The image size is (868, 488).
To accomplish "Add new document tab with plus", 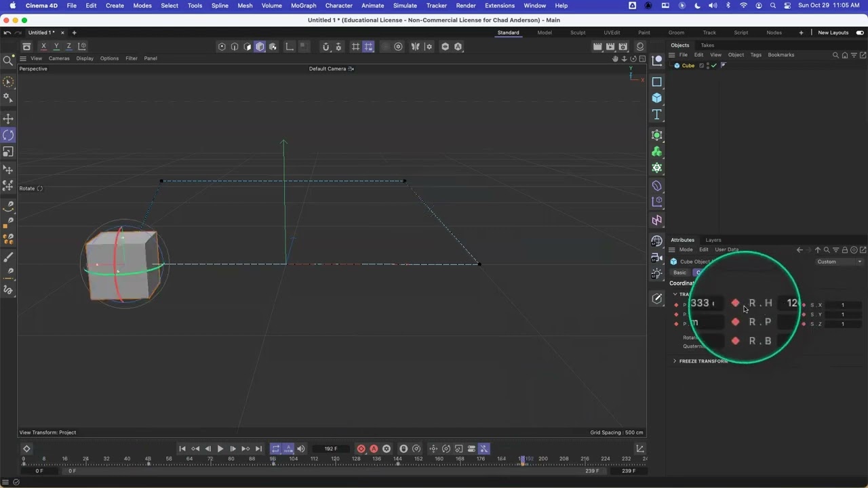I will (74, 33).
